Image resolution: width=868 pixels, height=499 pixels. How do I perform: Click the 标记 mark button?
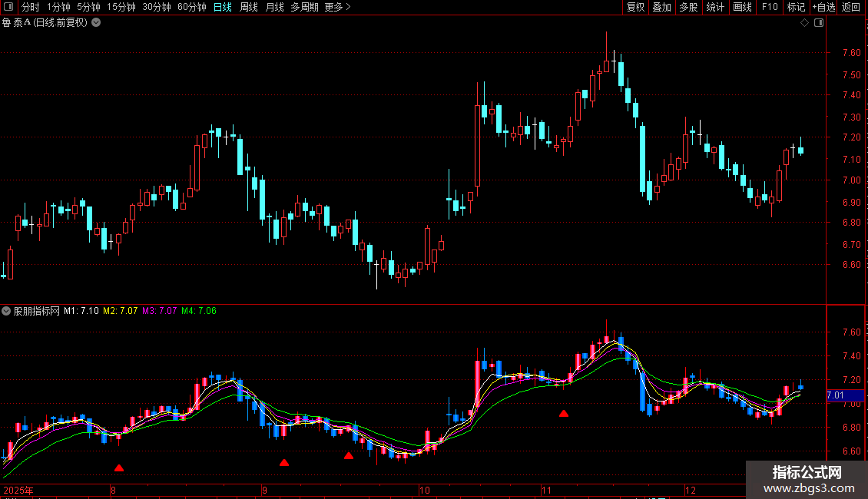pyautogui.click(x=796, y=7)
